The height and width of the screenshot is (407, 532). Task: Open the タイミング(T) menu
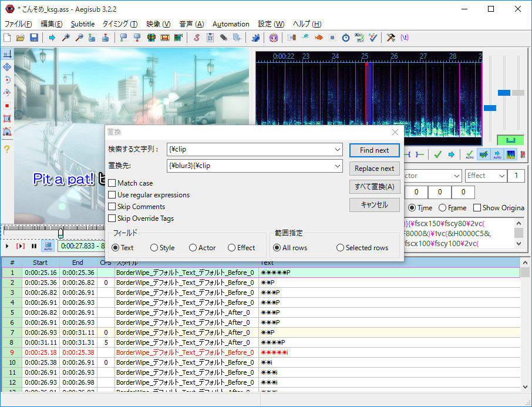pyautogui.click(x=120, y=24)
